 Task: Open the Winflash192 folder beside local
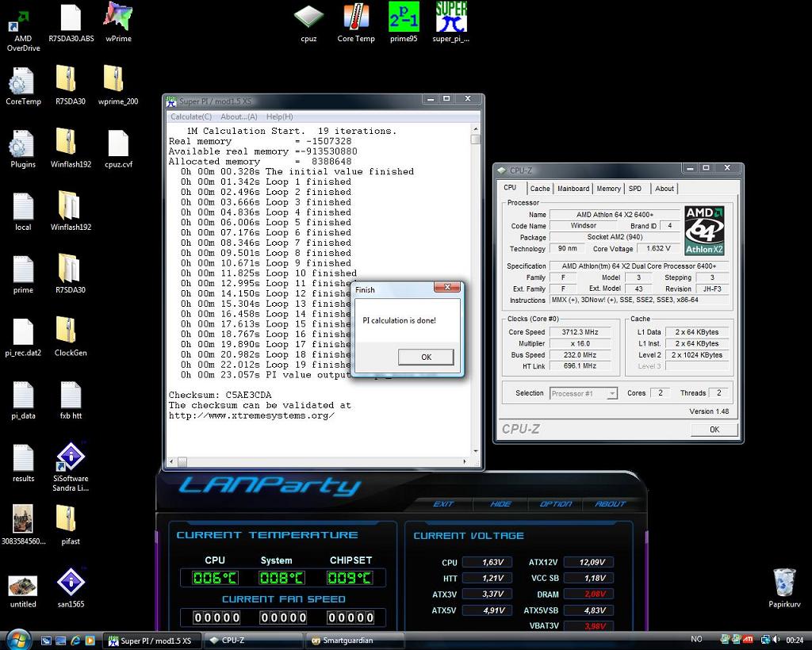[x=71, y=212]
